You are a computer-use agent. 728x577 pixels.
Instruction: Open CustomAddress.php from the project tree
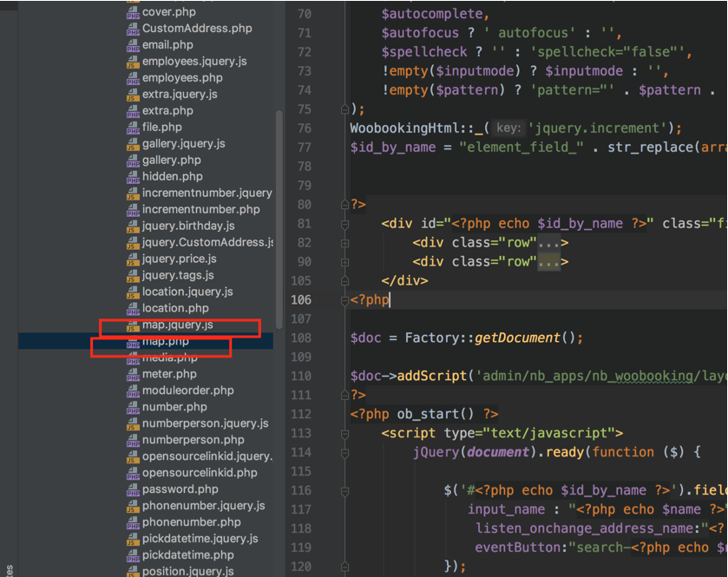[197, 29]
